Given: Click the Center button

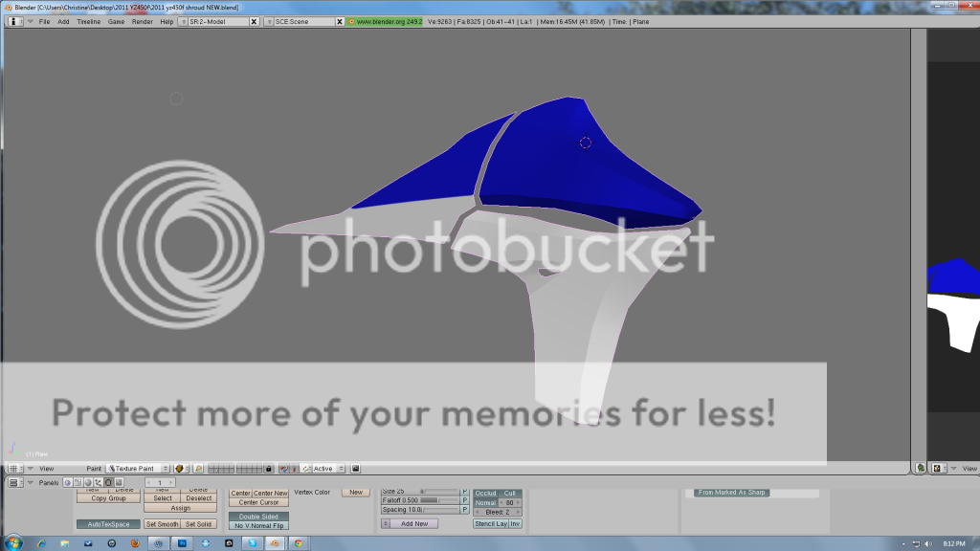Looking at the screenshot, I should (240, 494).
